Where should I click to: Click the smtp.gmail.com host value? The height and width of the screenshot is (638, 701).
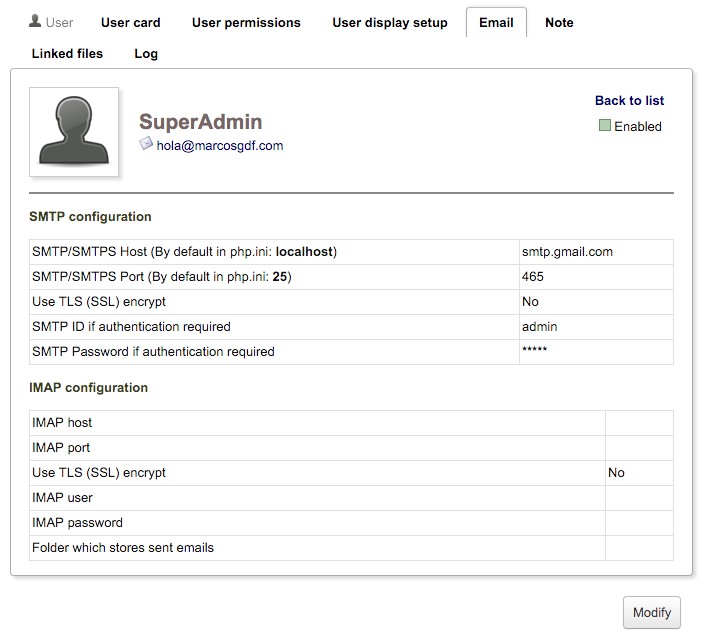click(567, 252)
